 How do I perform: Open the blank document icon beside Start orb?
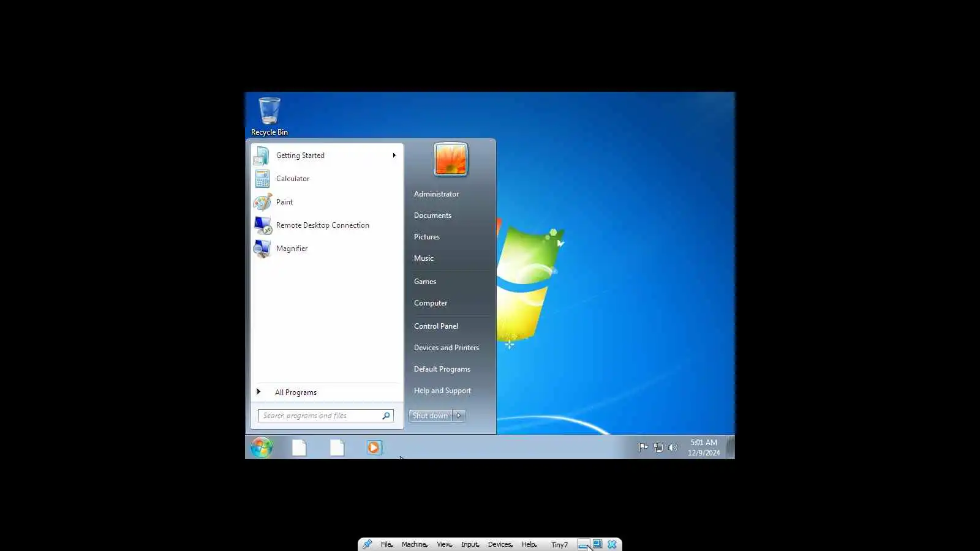299,448
